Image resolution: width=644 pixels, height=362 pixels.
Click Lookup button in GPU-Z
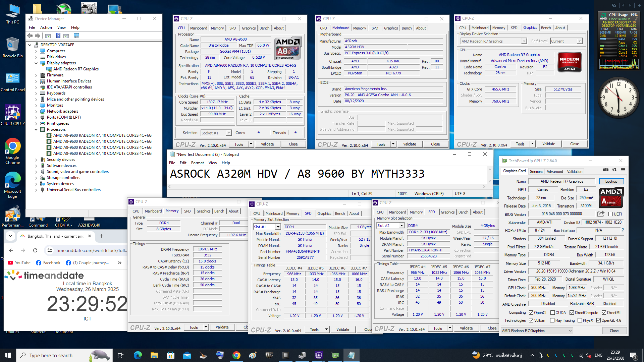point(611,181)
